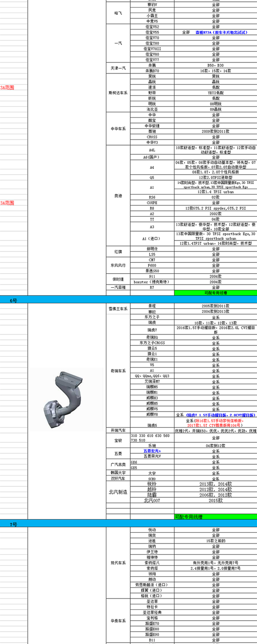257x644 pixels.
Task: Select the B50, B30 value cell
Action: point(216,65)
